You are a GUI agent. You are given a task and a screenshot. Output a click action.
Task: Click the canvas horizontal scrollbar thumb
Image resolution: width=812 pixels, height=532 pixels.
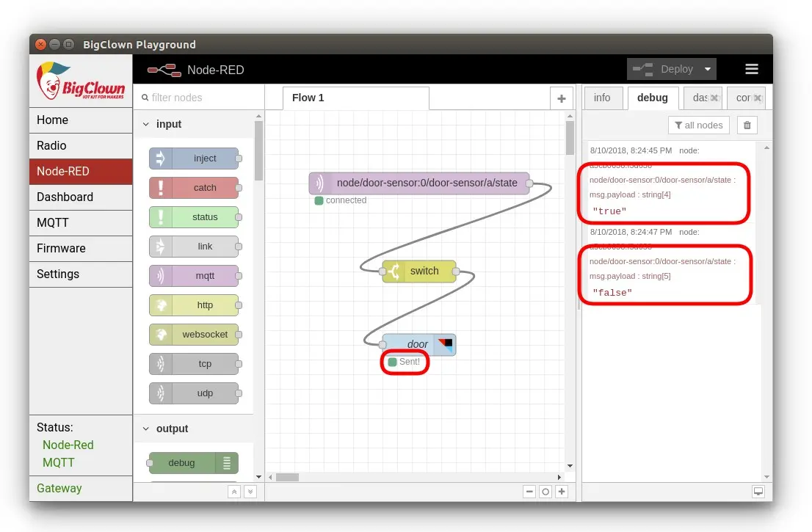tap(287, 477)
